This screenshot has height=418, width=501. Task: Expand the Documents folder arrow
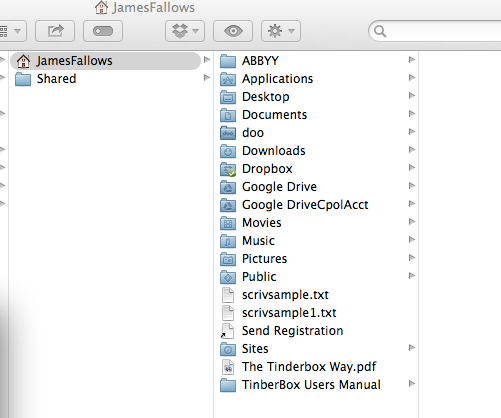click(412, 114)
